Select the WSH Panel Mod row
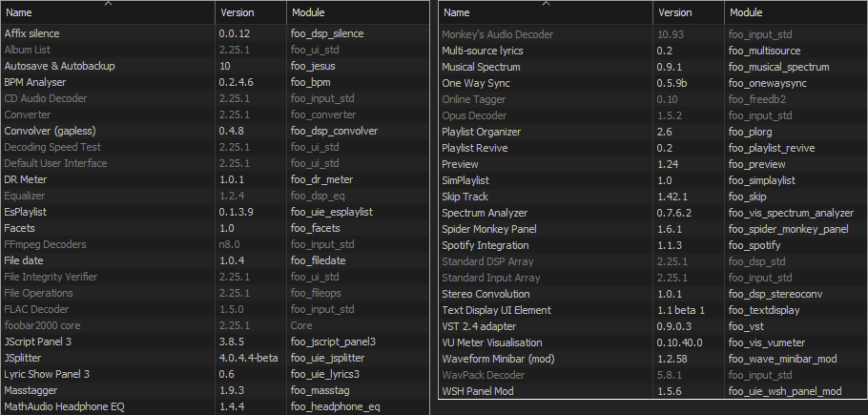 click(652, 391)
